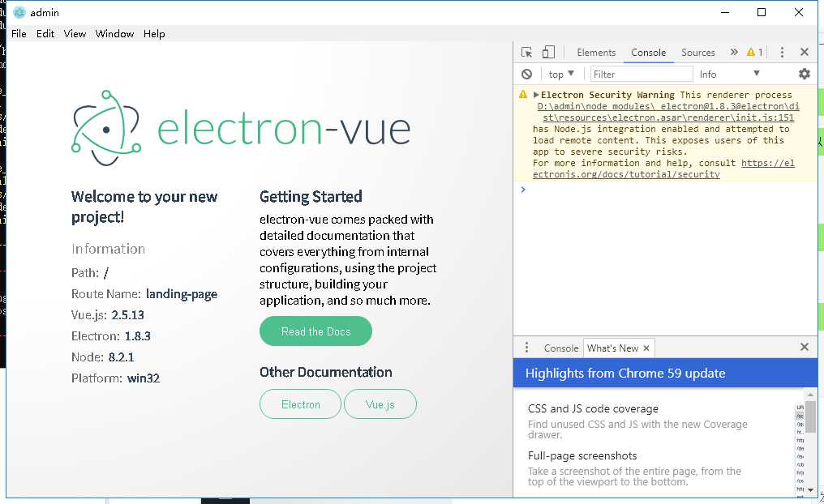Clear console with the ban icon

526,74
